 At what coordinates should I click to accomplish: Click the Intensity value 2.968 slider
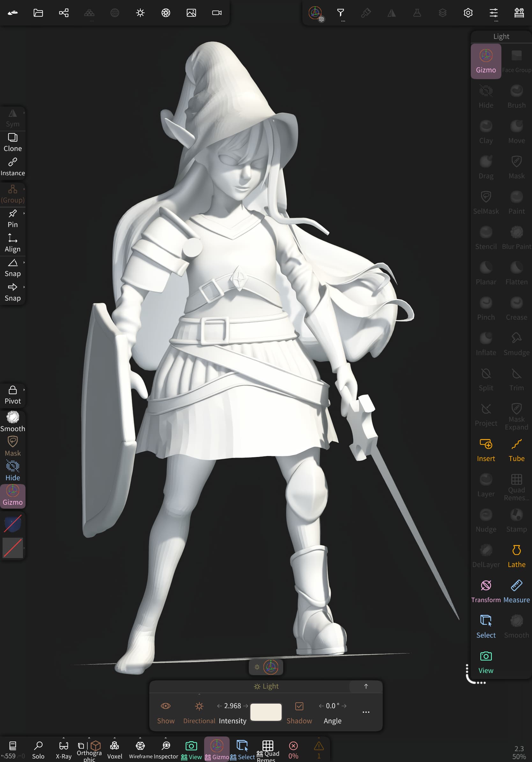point(233,706)
